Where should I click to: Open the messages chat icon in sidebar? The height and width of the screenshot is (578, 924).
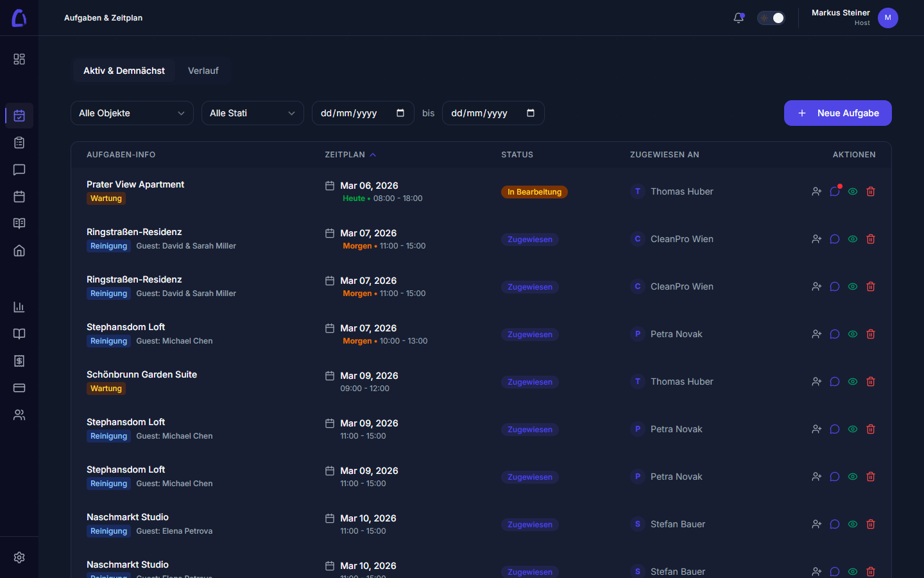19,170
